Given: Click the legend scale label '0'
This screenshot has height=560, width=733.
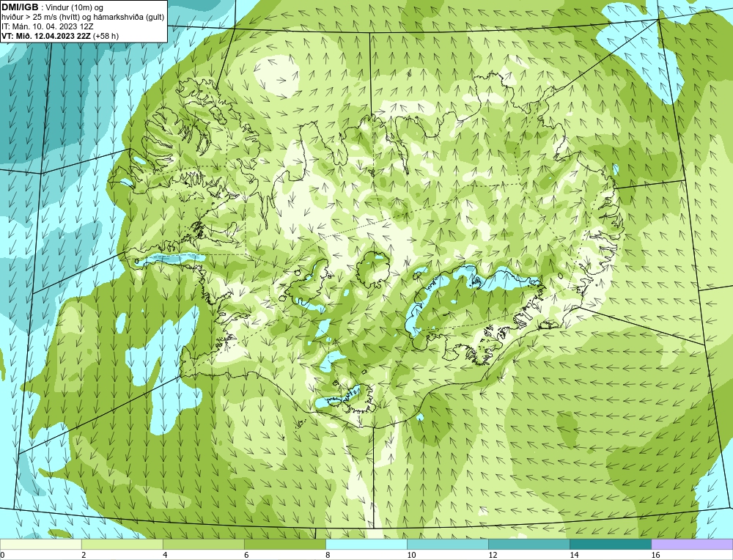Looking at the screenshot, I should [2, 555].
